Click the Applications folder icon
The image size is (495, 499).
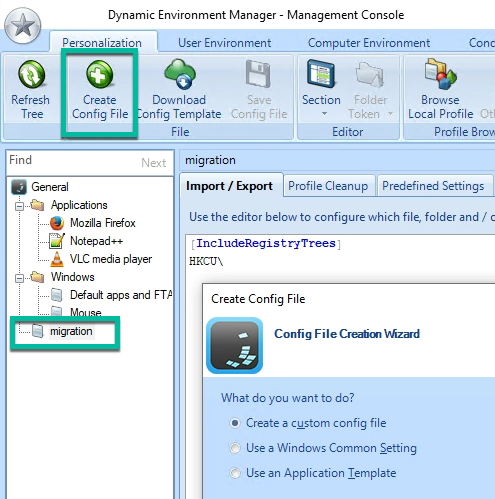click(37, 205)
